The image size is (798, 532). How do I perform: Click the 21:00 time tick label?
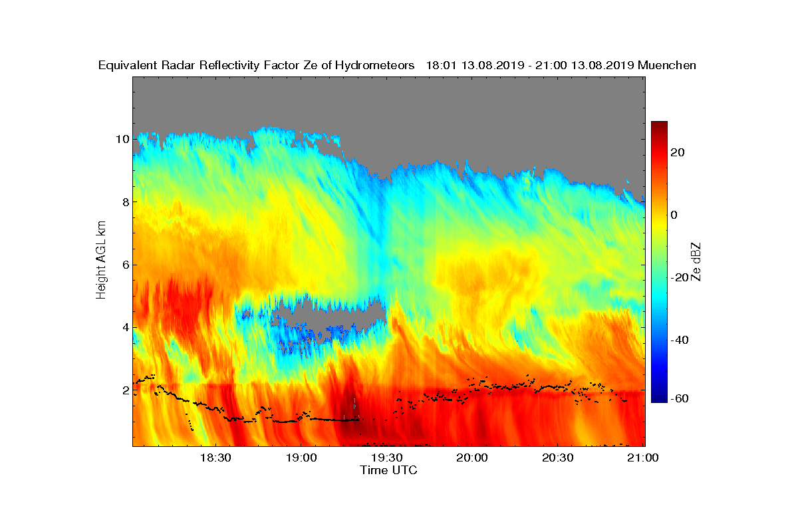644,458
